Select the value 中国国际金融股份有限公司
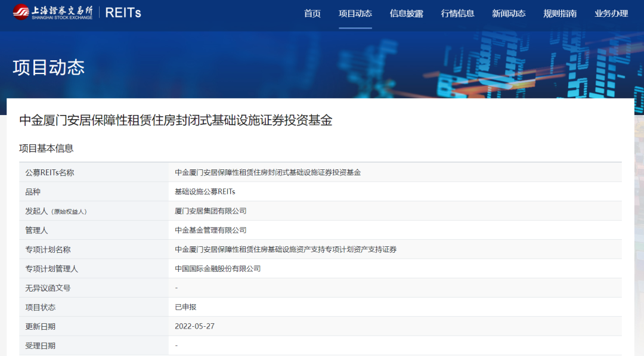 tap(218, 269)
